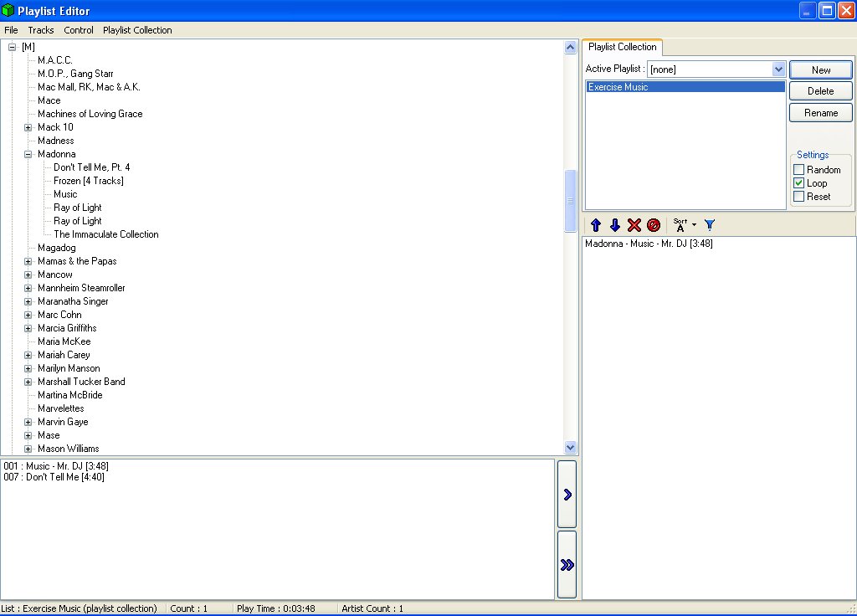This screenshot has width=857, height=616.
Task: Click the double arrow add all tracks button
Action: pos(567,565)
